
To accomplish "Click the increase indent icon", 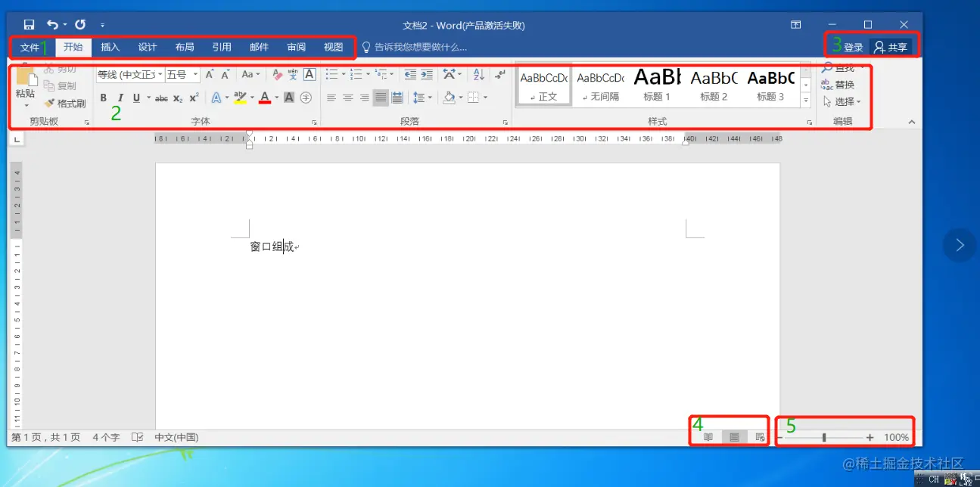I will pos(427,75).
